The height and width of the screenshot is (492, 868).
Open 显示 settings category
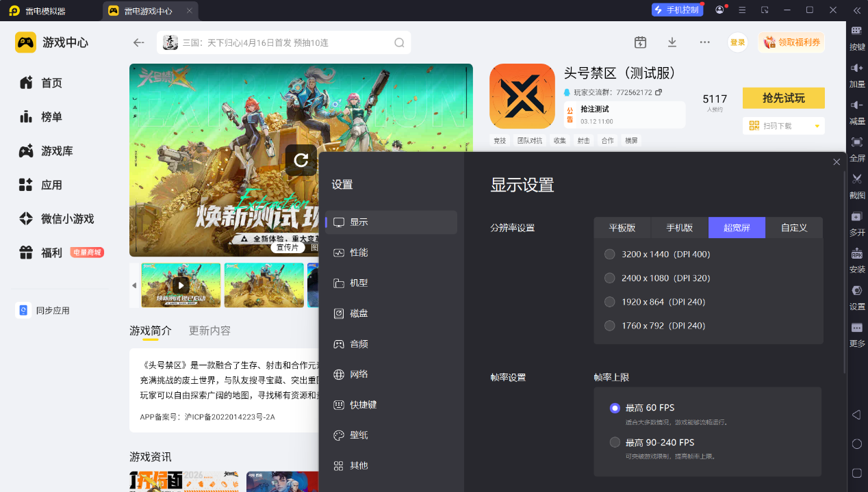[x=391, y=222]
